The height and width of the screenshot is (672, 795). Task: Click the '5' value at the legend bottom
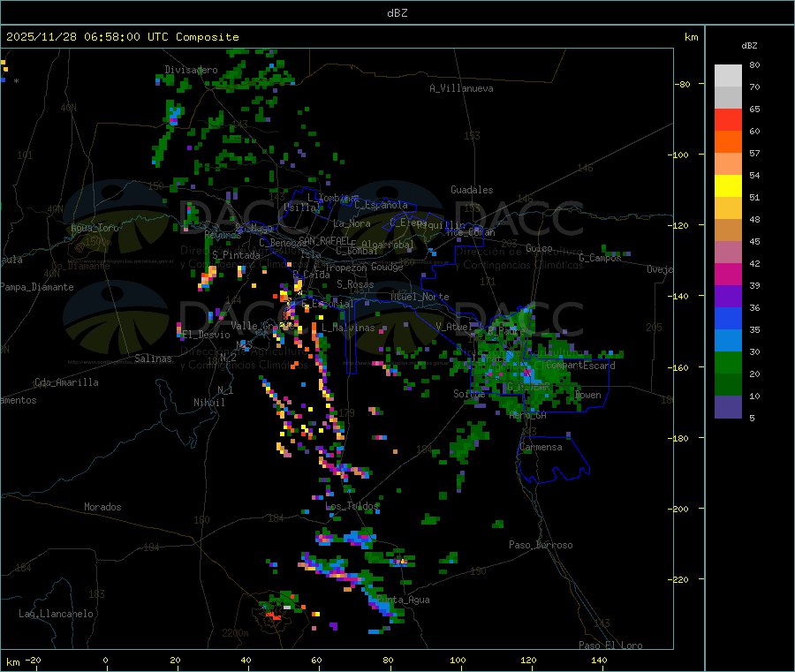coord(752,418)
